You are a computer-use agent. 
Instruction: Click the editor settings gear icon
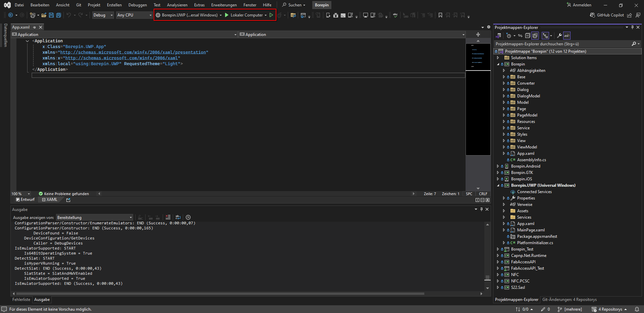pos(489,27)
